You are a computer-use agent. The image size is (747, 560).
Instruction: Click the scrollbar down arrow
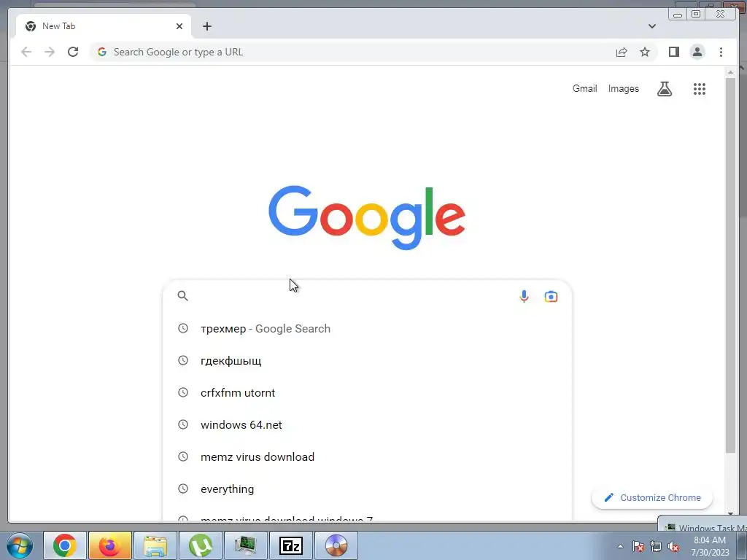coord(730,514)
